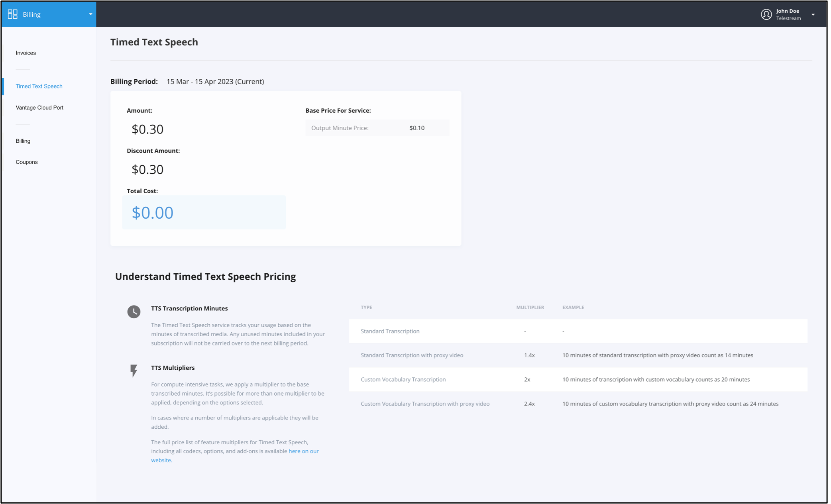Image resolution: width=831 pixels, height=504 pixels.
Task: Follow the 'here on our website' link
Action: point(303,451)
